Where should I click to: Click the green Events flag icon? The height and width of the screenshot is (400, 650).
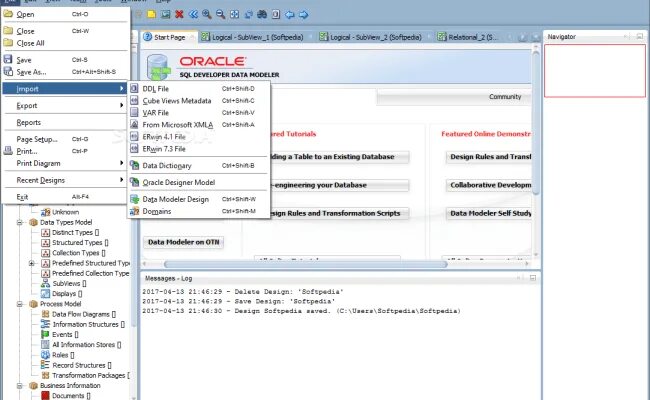(45, 335)
